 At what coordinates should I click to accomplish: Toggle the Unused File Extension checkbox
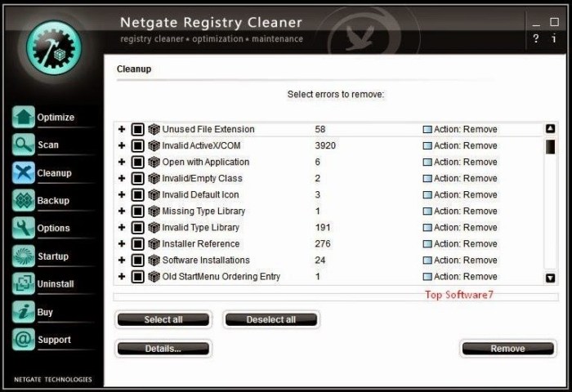(137, 129)
